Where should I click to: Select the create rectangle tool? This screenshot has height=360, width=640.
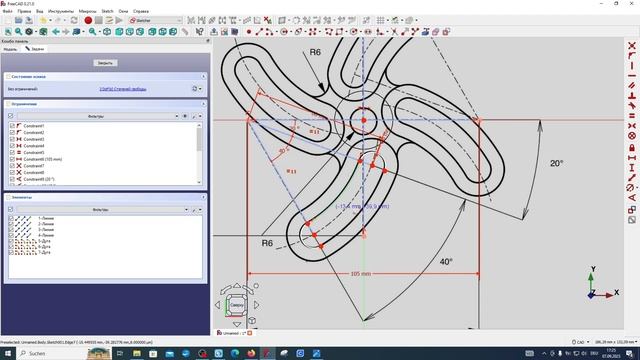point(339,31)
